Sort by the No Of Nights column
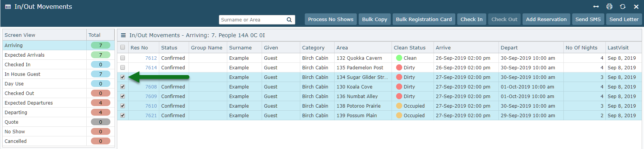Viewport: 644px width, 149px height. (x=581, y=48)
